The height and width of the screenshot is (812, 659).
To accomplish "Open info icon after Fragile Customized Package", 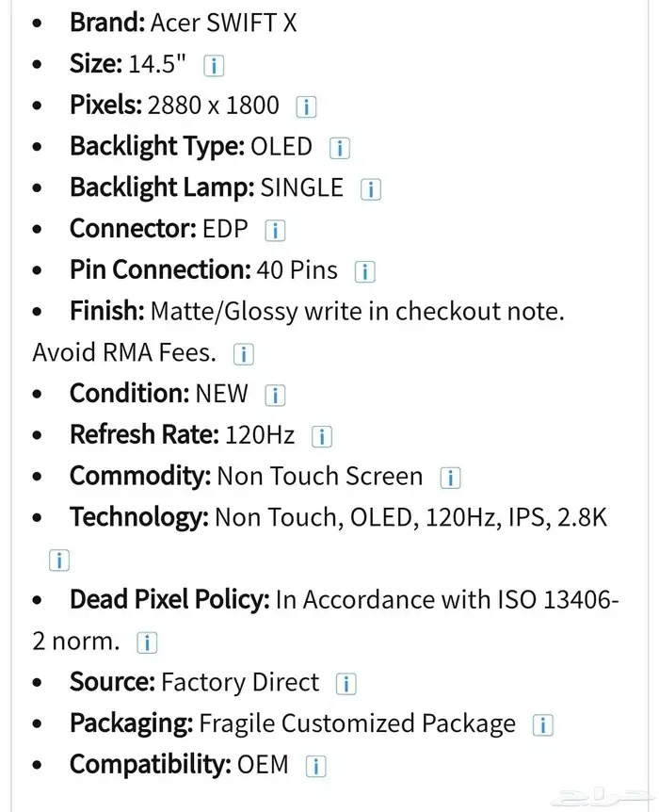I will pos(542,725).
